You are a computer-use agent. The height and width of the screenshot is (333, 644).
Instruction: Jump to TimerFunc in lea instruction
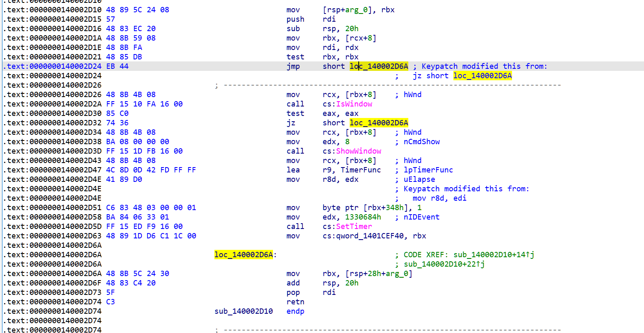click(x=360, y=170)
